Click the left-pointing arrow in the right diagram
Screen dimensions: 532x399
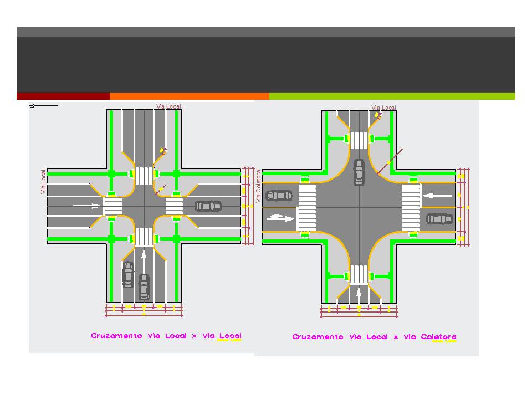click(x=437, y=195)
